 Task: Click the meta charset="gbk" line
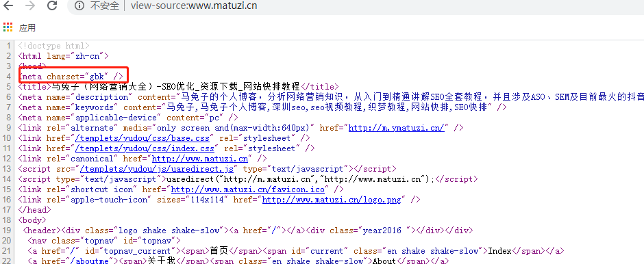[x=71, y=76]
